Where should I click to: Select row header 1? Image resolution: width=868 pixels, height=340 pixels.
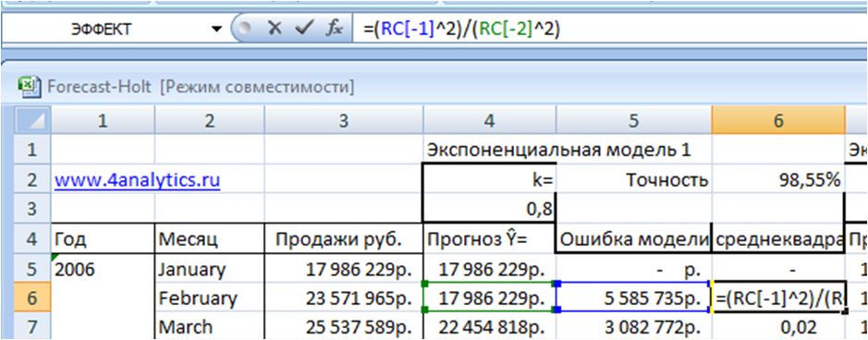pyautogui.click(x=32, y=150)
